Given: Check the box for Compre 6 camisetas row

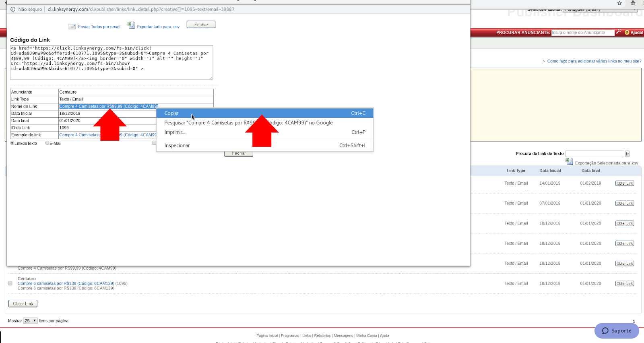Looking at the screenshot, I should point(10,283).
